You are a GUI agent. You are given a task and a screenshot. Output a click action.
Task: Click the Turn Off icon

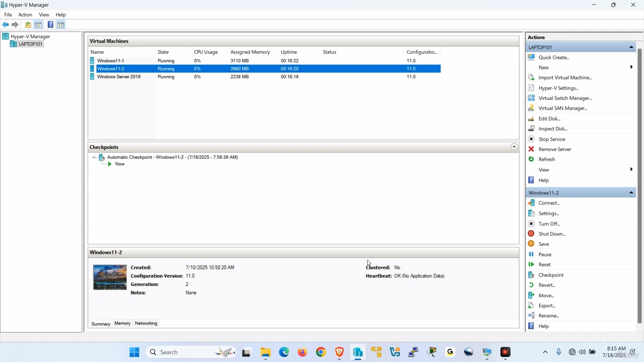tap(531, 224)
